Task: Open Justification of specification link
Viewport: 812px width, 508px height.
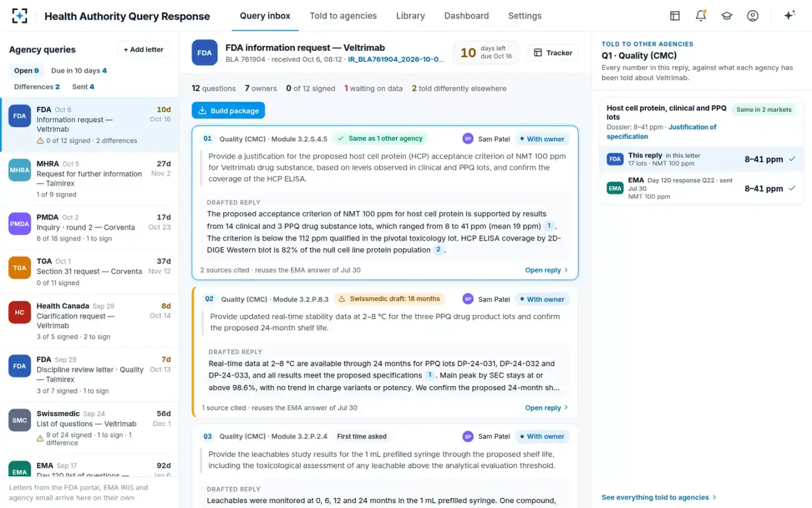Action: (662, 131)
